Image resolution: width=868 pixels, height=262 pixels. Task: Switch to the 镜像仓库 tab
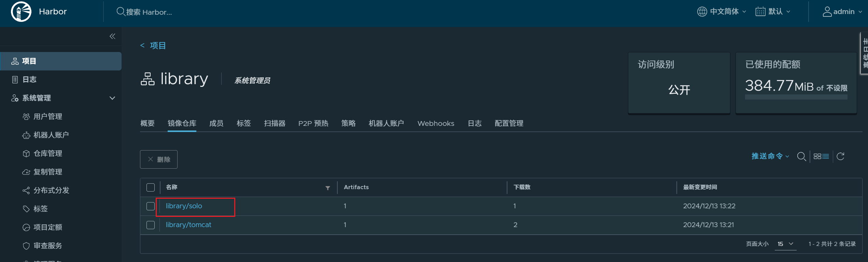[182, 123]
